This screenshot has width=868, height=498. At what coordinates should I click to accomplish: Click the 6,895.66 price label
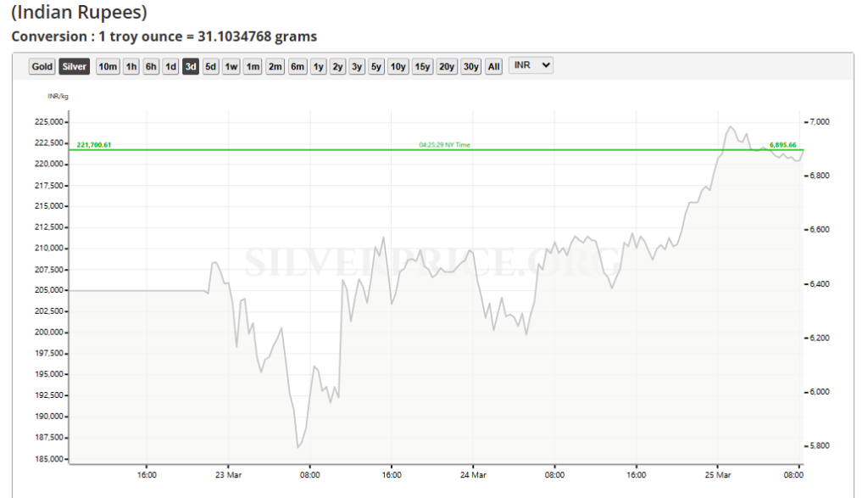point(782,145)
